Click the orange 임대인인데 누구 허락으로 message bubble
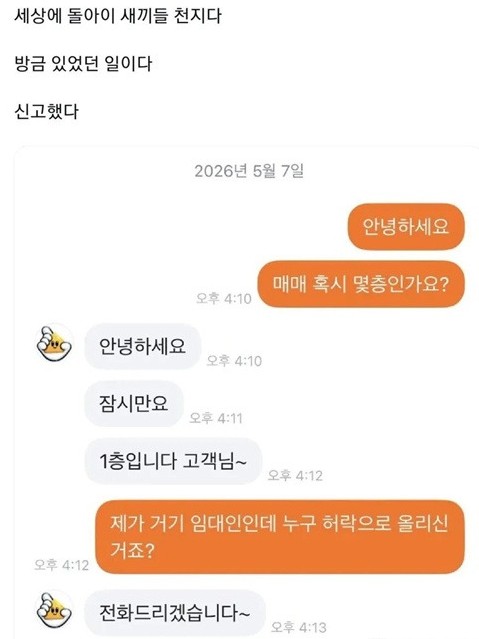The image size is (479, 639). point(280,537)
